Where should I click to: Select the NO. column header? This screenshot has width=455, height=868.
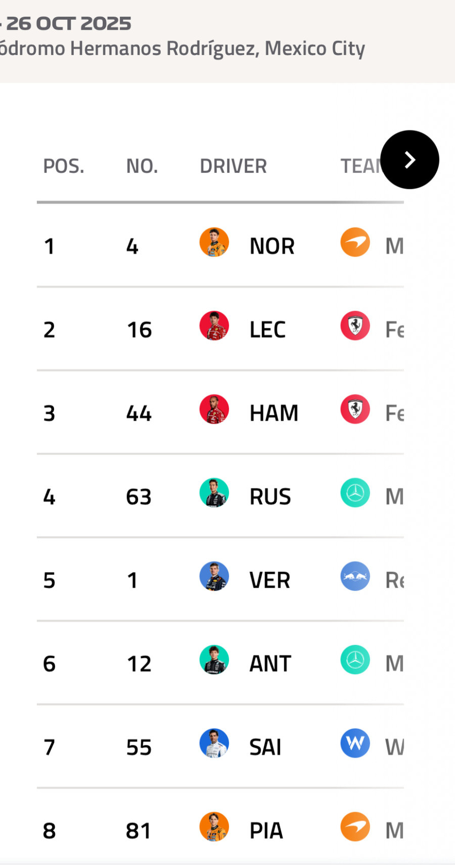click(142, 166)
